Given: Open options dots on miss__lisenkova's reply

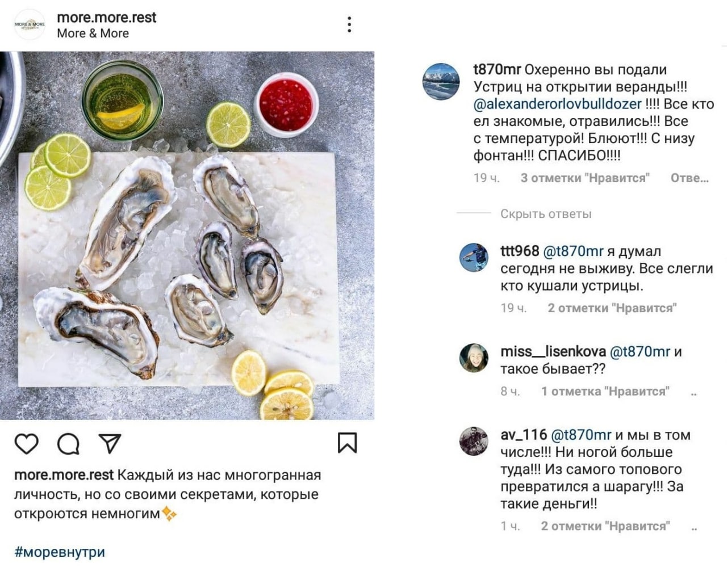Looking at the screenshot, I should tap(693, 392).
